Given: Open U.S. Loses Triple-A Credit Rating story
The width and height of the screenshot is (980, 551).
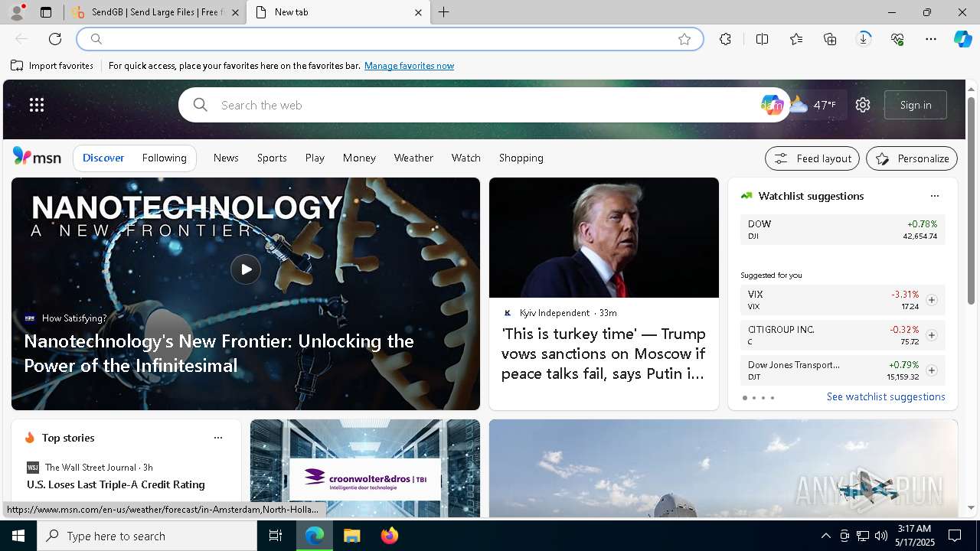Looking at the screenshot, I should pyautogui.click(x=116, y=484).
